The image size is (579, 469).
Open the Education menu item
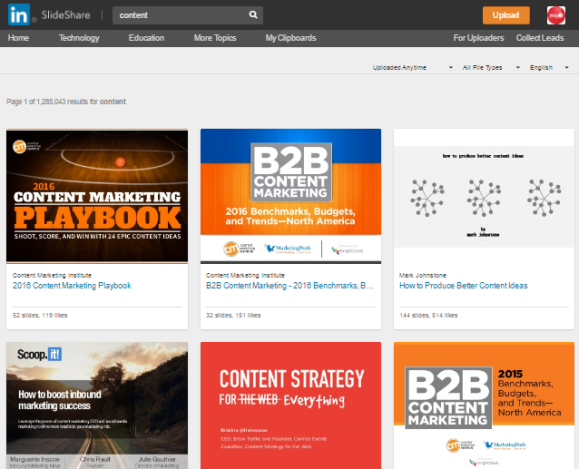tap(146, 38)
